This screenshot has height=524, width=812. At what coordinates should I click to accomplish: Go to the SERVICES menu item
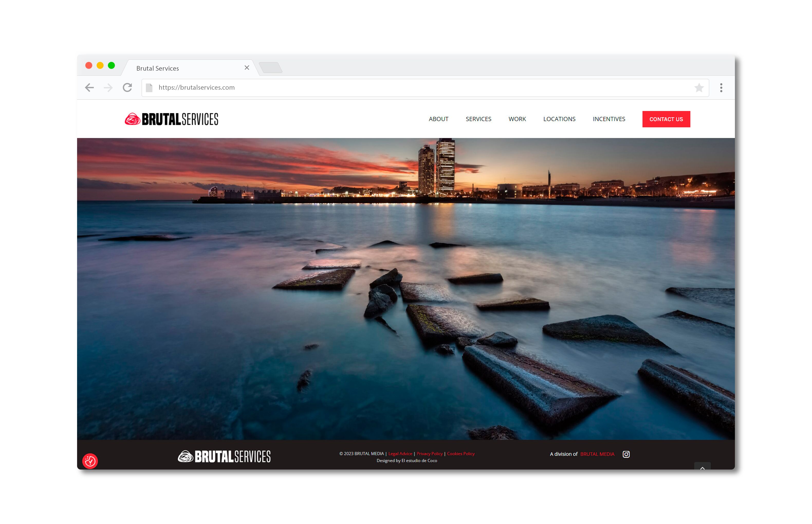(x=478, y=119)
